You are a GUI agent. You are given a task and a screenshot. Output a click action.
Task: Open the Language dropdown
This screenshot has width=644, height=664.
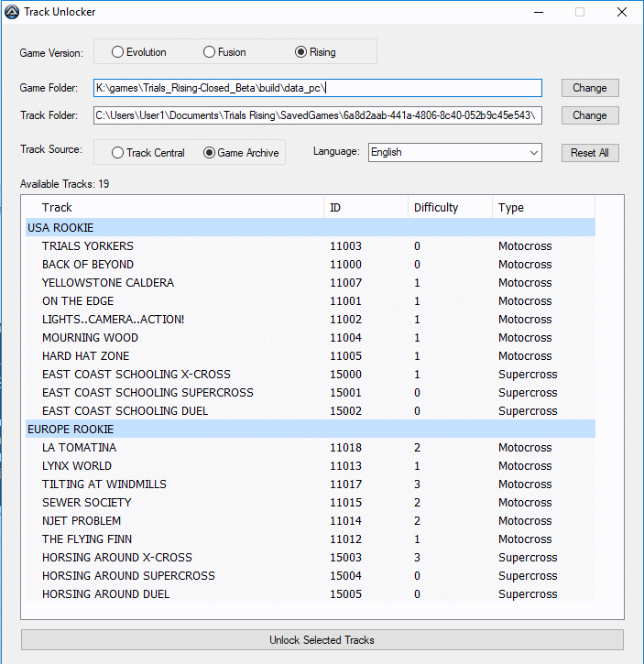(454, 152)
